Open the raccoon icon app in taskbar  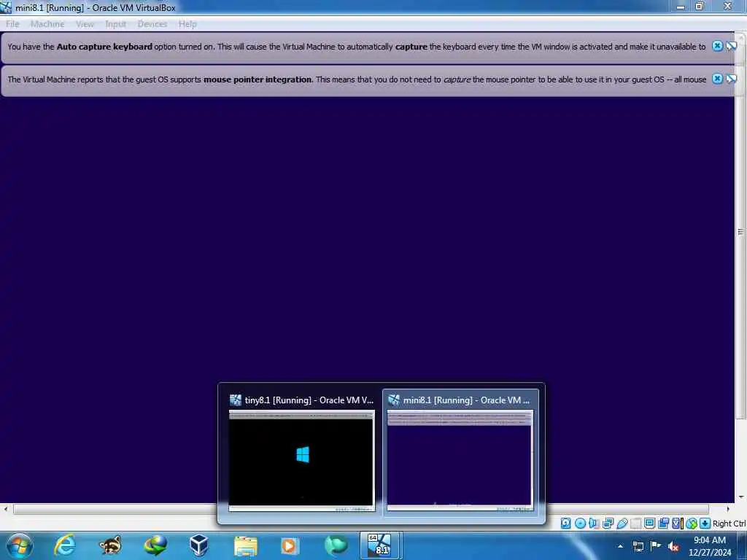coord(109,545)
